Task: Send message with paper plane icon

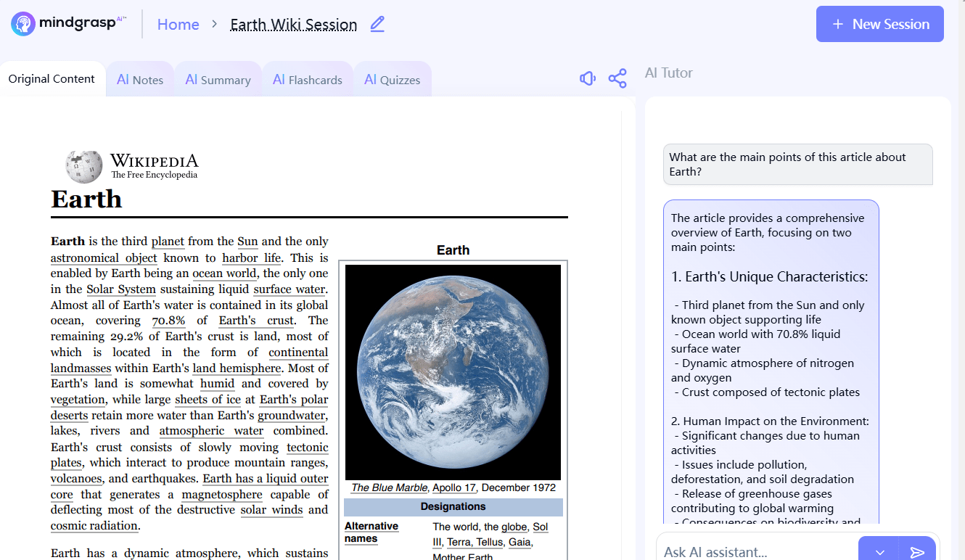Action: (x=918, y=551)
